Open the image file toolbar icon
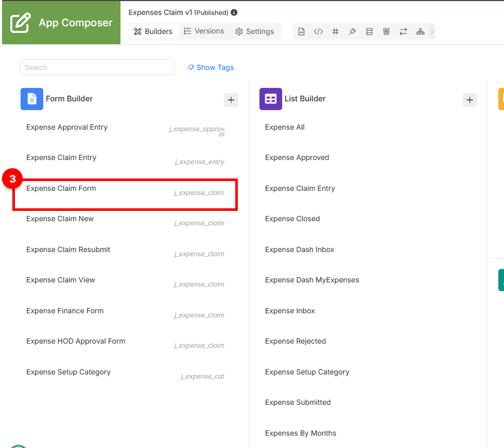 [301, 31]
